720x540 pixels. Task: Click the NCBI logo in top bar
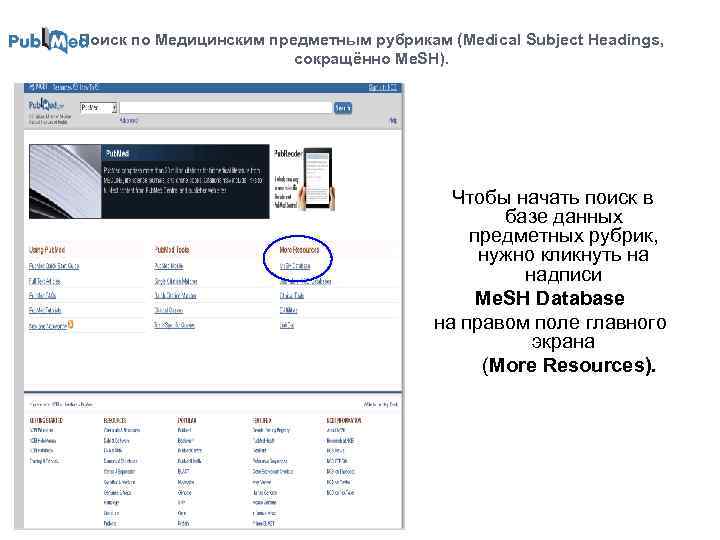[x=38, y=87]
